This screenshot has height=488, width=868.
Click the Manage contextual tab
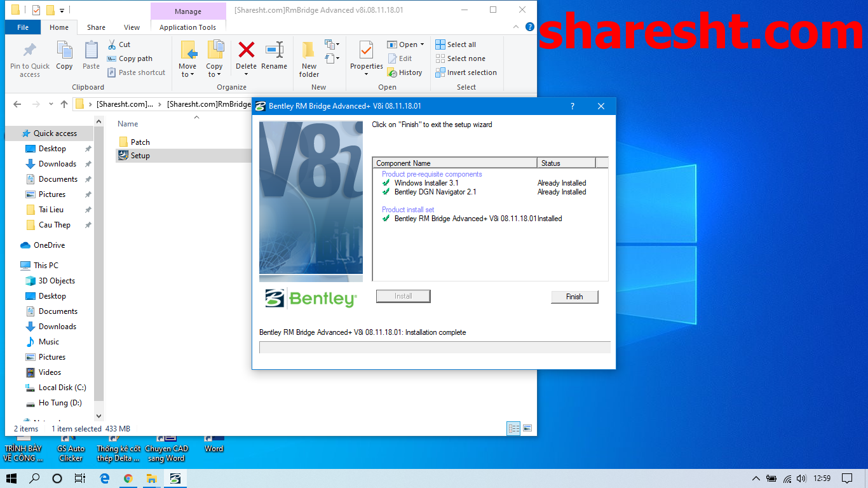[x=188, y=11]
